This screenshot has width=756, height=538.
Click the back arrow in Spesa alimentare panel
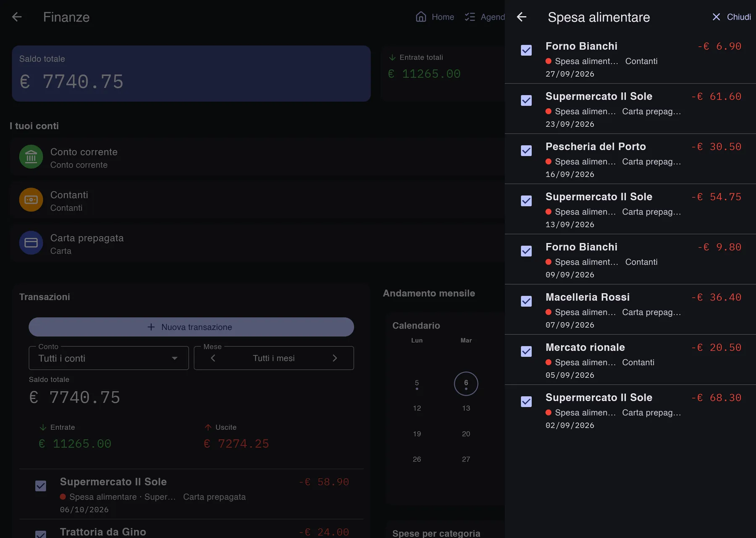[522, 17]
